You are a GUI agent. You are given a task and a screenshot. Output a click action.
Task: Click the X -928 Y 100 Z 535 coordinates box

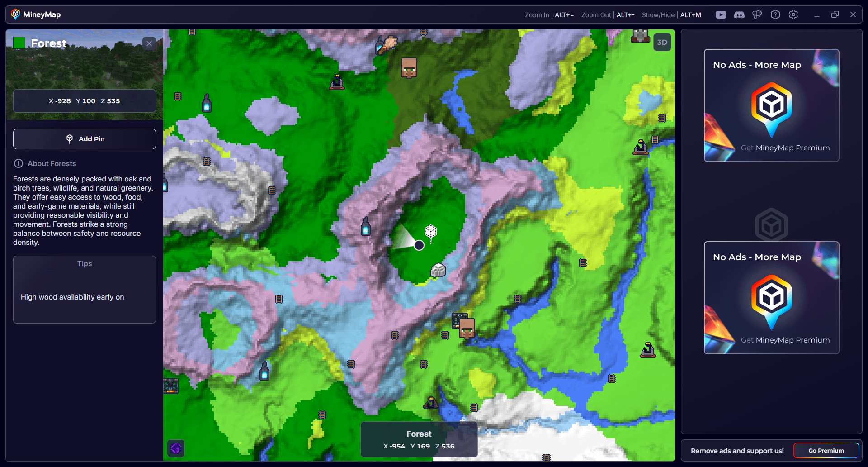tap(85, 101)
